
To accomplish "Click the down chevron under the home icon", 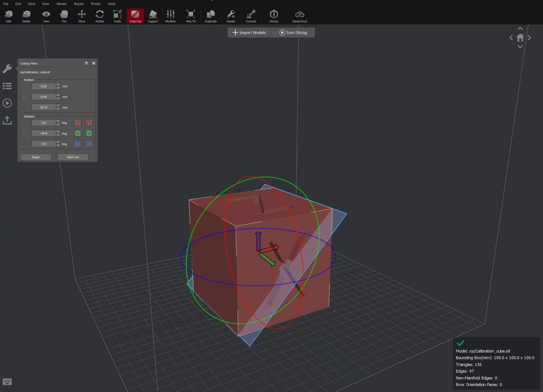I will click(x=520, y=46).
